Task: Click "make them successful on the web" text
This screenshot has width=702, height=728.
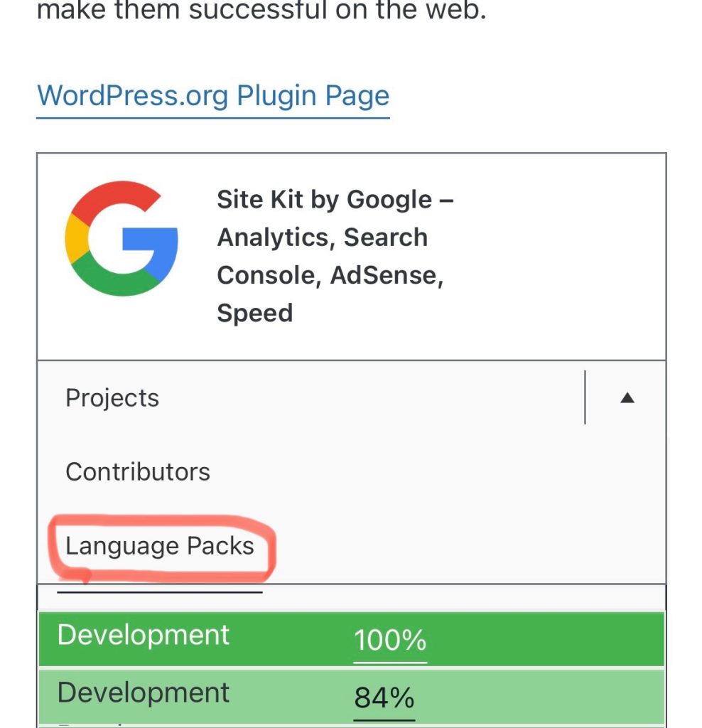Action: click(x=261, y=11)
